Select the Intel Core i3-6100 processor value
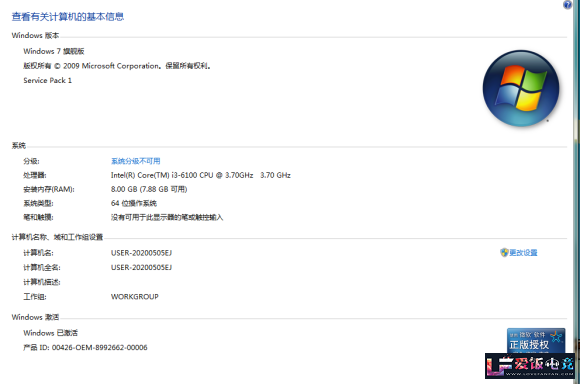The width and height of the screenshot is (580, 384). (x=200, y=175)
